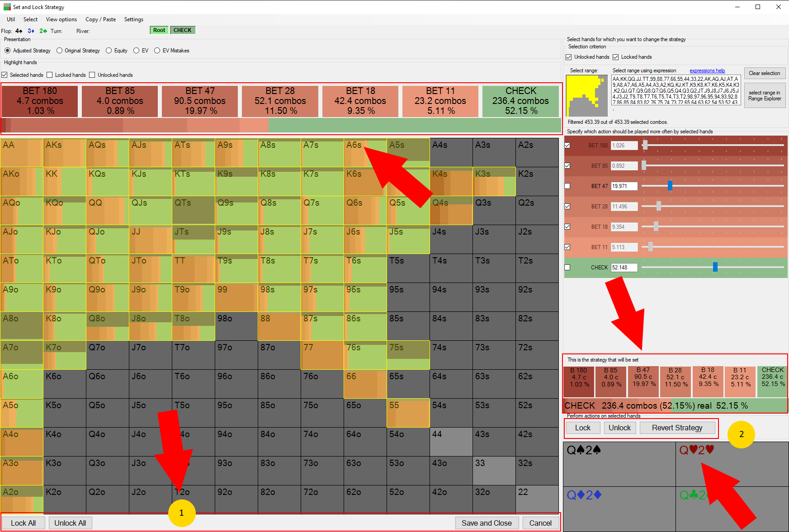Toggle the BET 11 row checkbox

(x=567, y=247)
